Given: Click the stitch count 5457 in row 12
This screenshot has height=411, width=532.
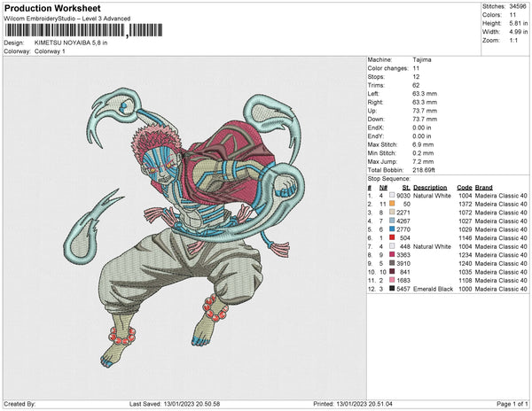Looking at the screenshot, I should coord(403,289).
